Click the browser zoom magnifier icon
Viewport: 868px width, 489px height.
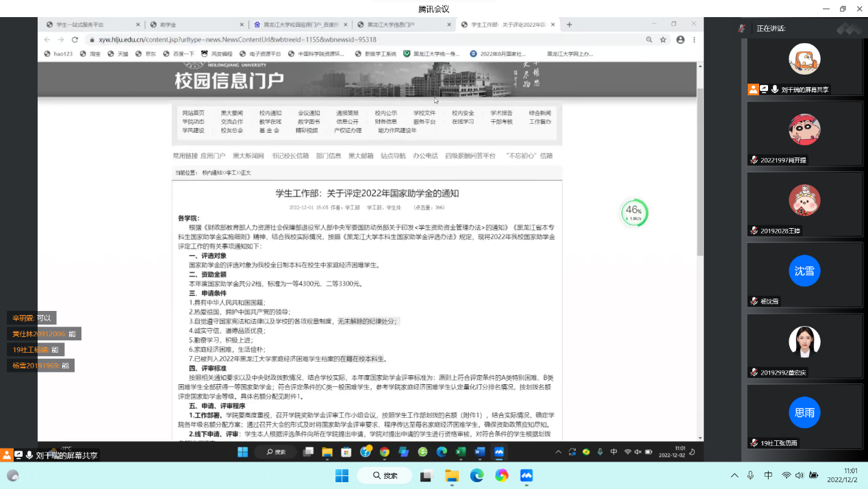point(649,40)
